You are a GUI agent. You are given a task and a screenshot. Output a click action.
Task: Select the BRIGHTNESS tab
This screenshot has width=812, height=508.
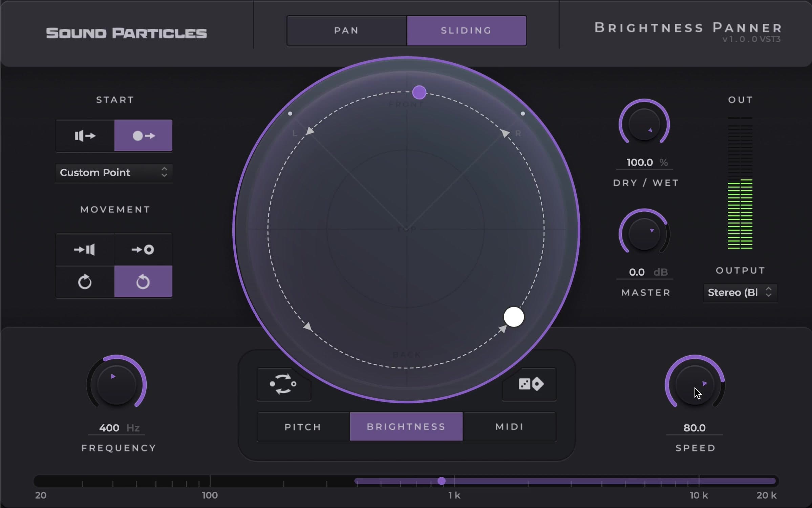pos(406,427)
